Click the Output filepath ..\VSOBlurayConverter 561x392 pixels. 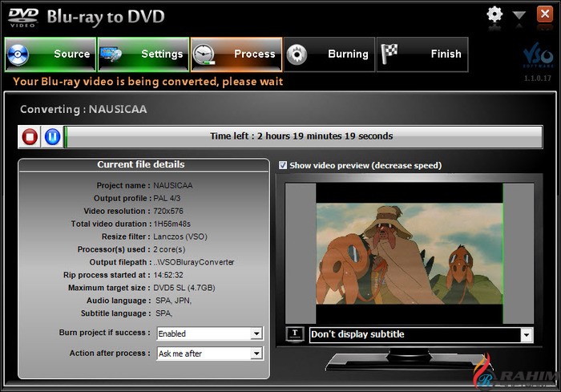point(194,262)
